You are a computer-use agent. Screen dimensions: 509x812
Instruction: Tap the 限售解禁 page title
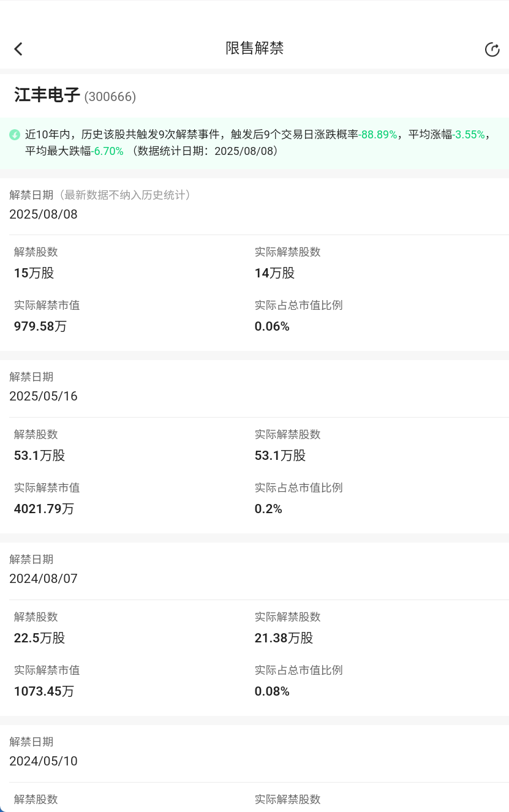coord(254,48)
